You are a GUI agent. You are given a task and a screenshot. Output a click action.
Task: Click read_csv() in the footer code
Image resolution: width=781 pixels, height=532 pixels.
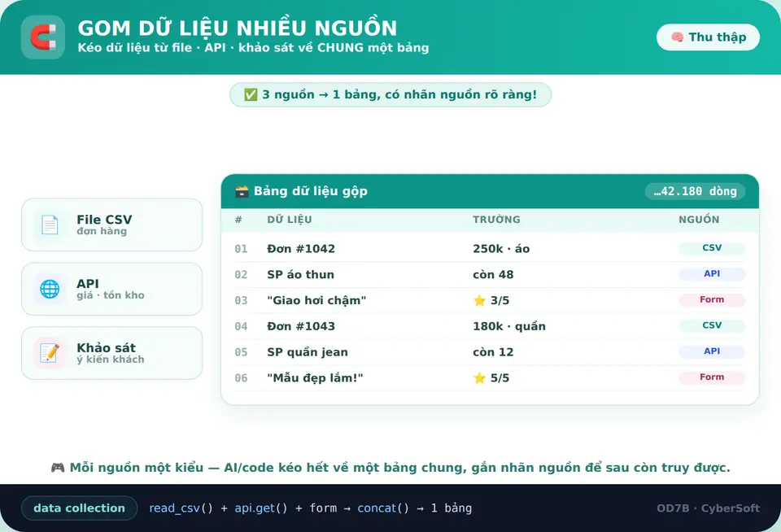click(x=181, y=508)
